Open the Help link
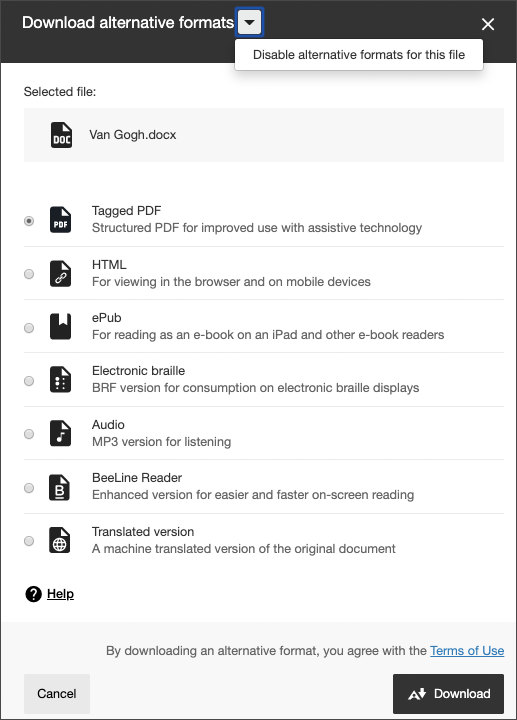This screenshot has height=720, width=517. click(60, 594)
